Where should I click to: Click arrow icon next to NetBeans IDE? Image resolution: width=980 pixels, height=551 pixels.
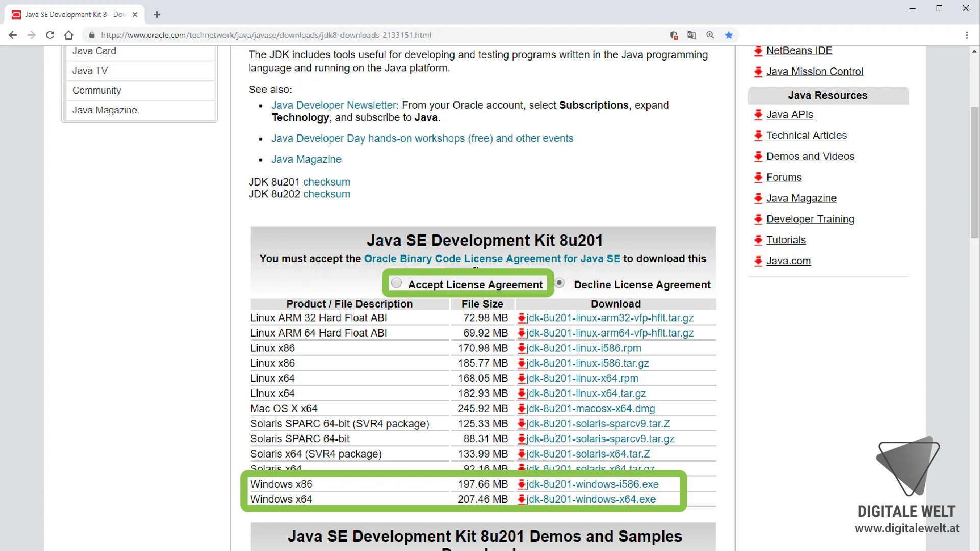click(x=758, y=51)
